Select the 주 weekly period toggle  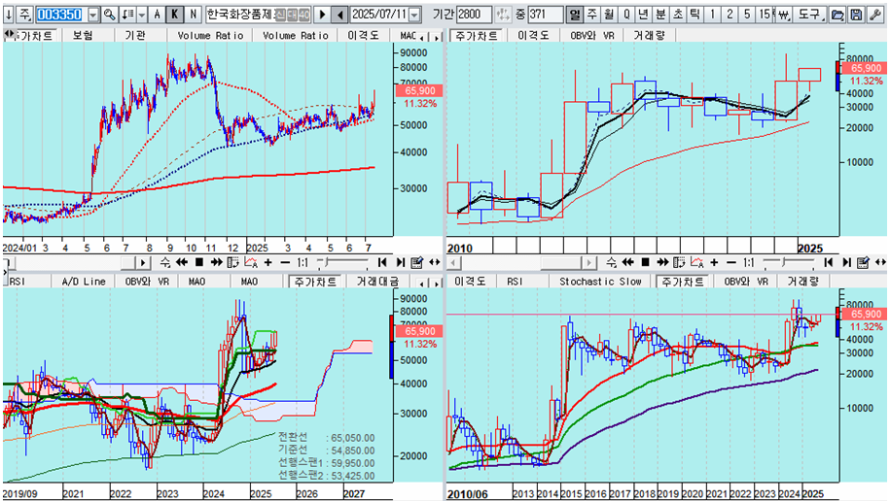592,14
